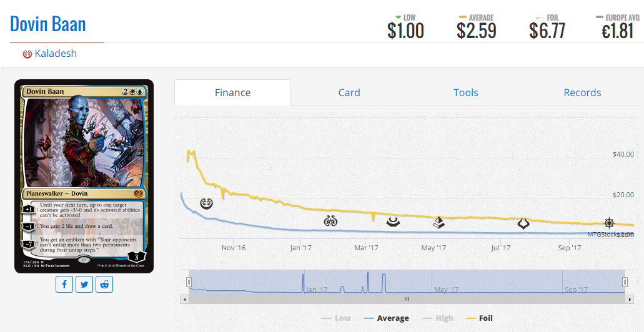Screen dimensions: 644x332
Task: Click right range handle of chart navigator
Action: 625,282
